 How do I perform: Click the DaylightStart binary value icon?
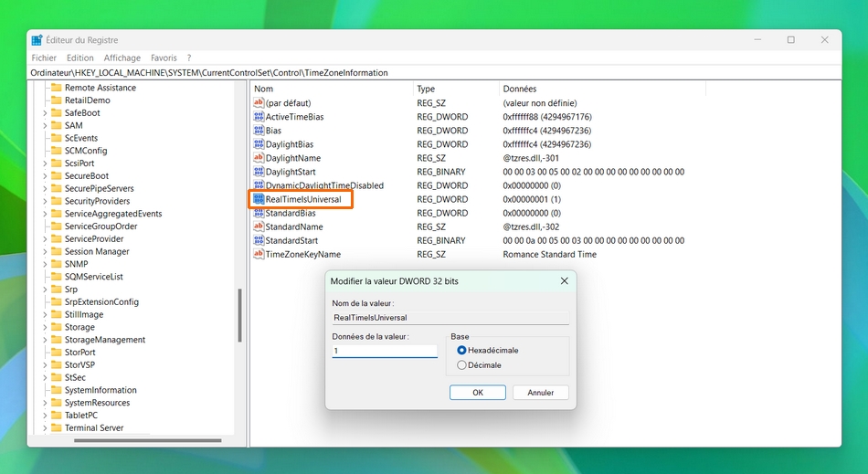pyautogui.click(x=259, y=172)
